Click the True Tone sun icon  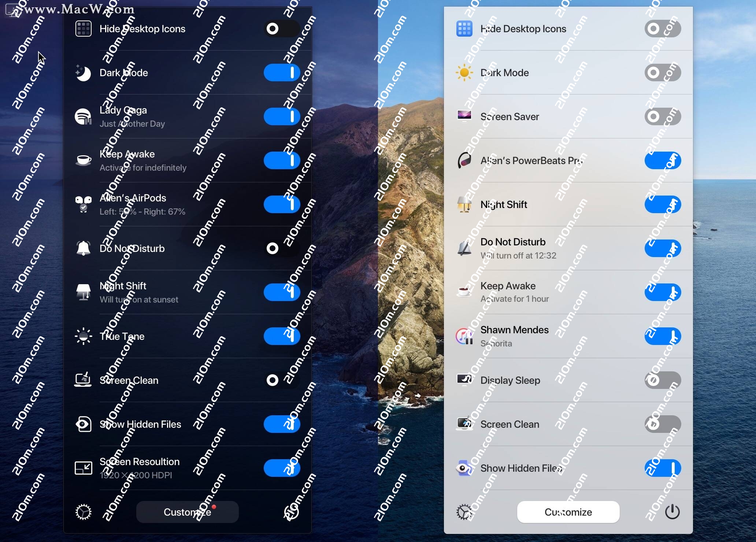coord(83,336)
